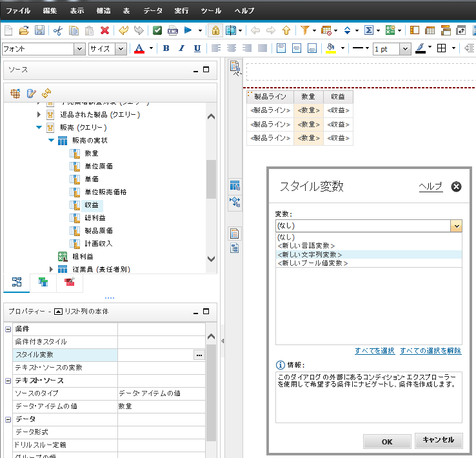Click the ellipsis button for スタイル変数
The width and height of the screenshot is (476, 458).
199,355
